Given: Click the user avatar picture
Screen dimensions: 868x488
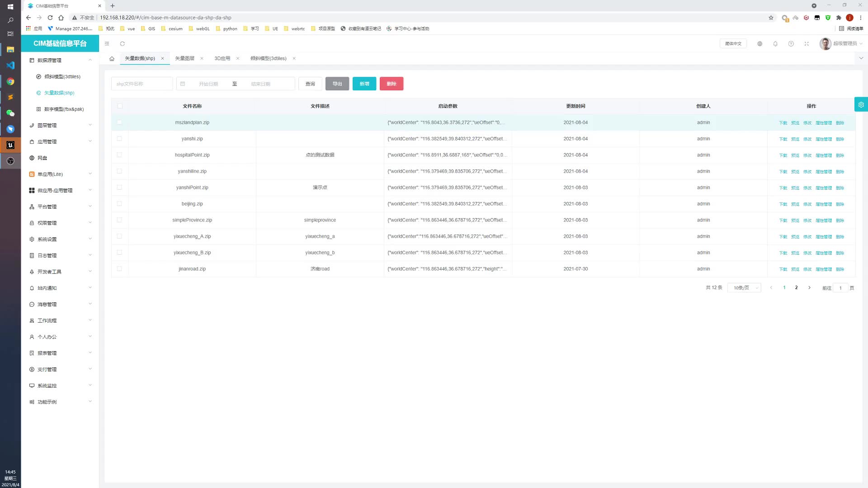Looking at the screenshot, I should click(x=826, y=44).
